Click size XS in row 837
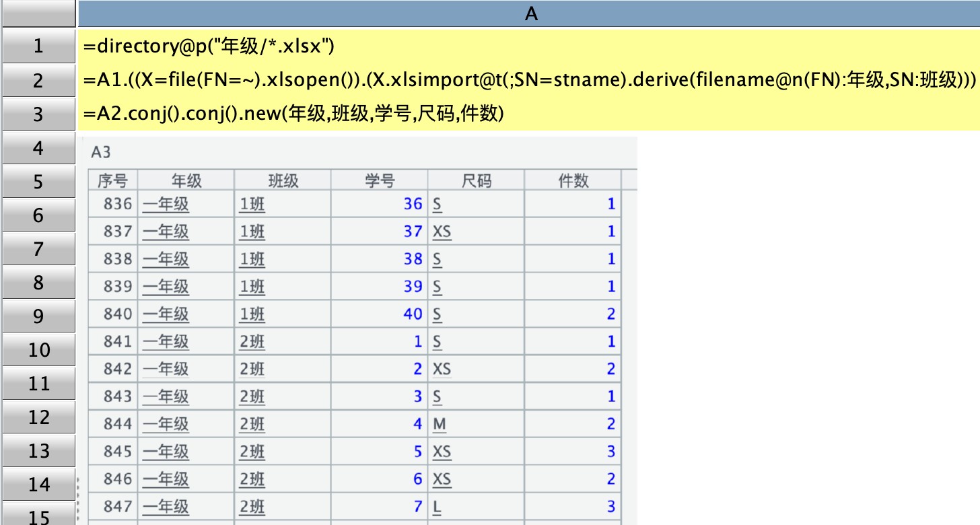The image size is (980, 525). (x=442, y=232)
